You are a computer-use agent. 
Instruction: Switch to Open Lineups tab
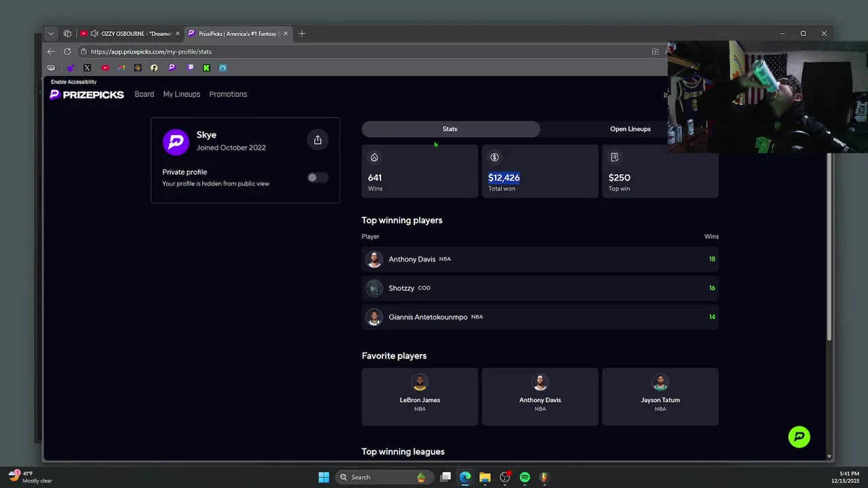coord(630,129)
